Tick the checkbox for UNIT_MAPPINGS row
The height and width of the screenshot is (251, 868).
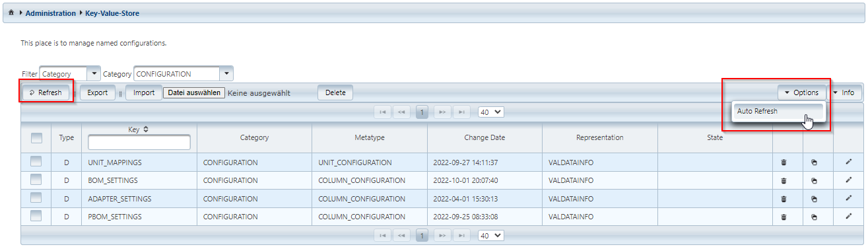point(36,162)
